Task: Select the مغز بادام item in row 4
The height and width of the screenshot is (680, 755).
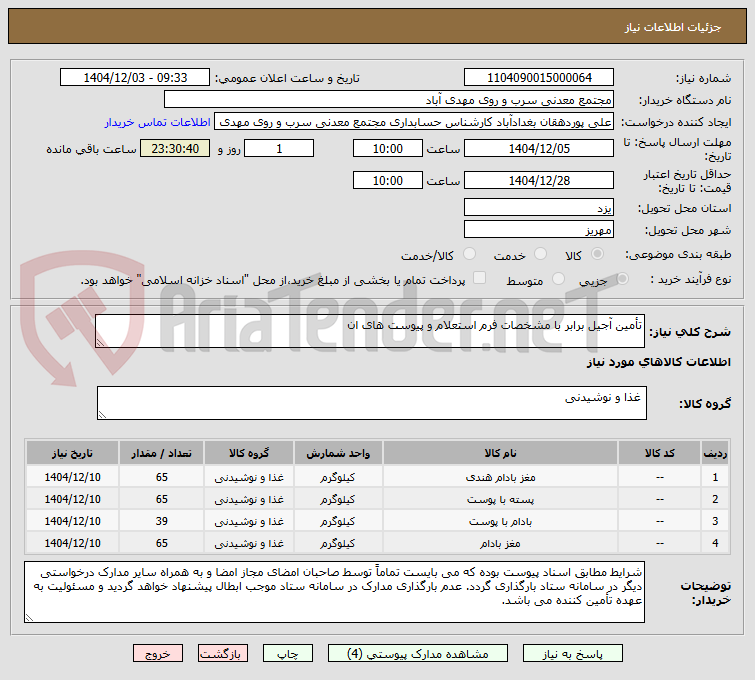Action: point(500,543)
